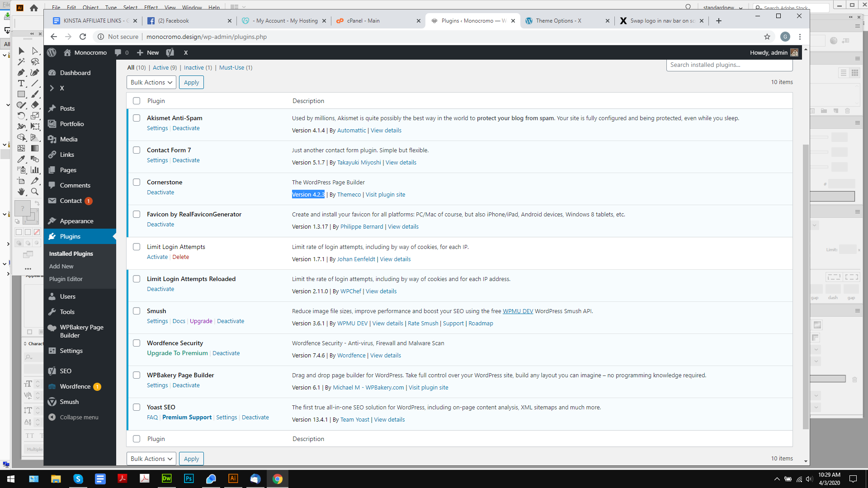
Task: Open Illustrator workspace dropdown standardnew
Action: (722, 7)
